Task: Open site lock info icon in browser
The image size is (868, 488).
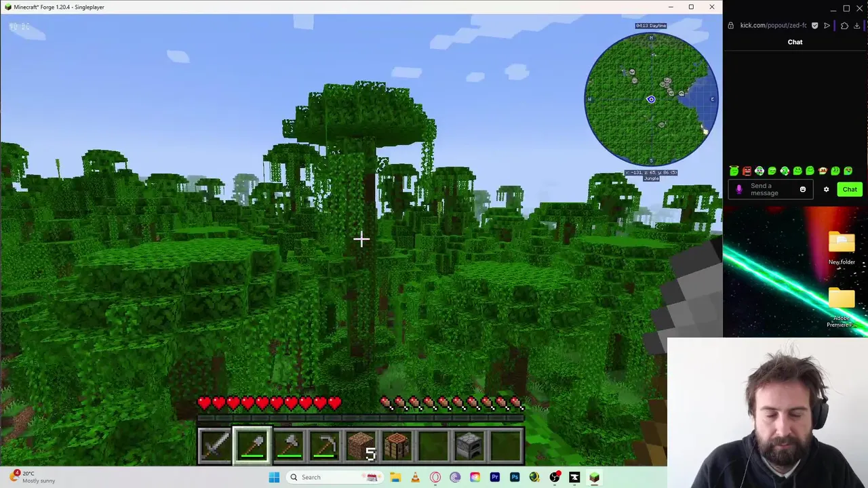Action: point(730,26)
